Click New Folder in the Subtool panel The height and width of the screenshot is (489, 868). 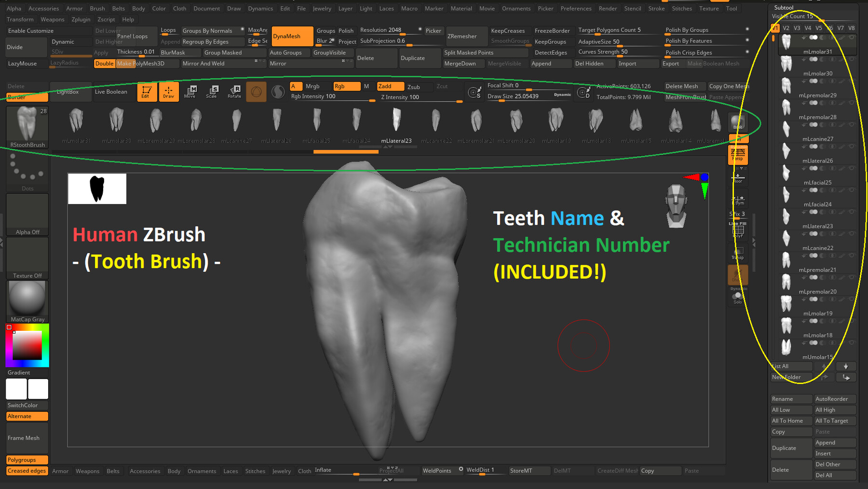point(790,377)
